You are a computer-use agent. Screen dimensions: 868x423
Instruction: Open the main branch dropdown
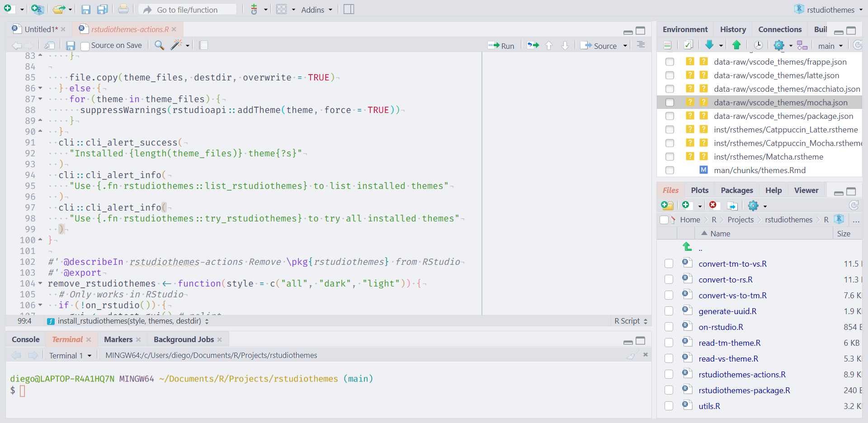coord(830,46)
